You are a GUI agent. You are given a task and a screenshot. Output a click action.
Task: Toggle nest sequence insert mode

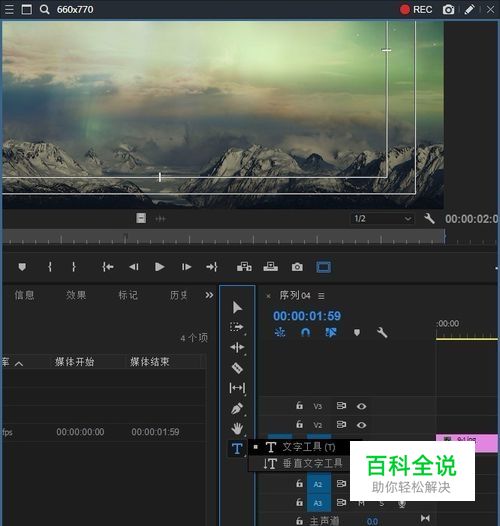coord(280,332)
